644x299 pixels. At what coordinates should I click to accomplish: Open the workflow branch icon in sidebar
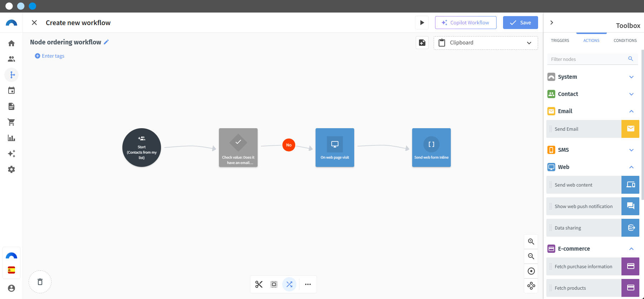pos(11,75)
